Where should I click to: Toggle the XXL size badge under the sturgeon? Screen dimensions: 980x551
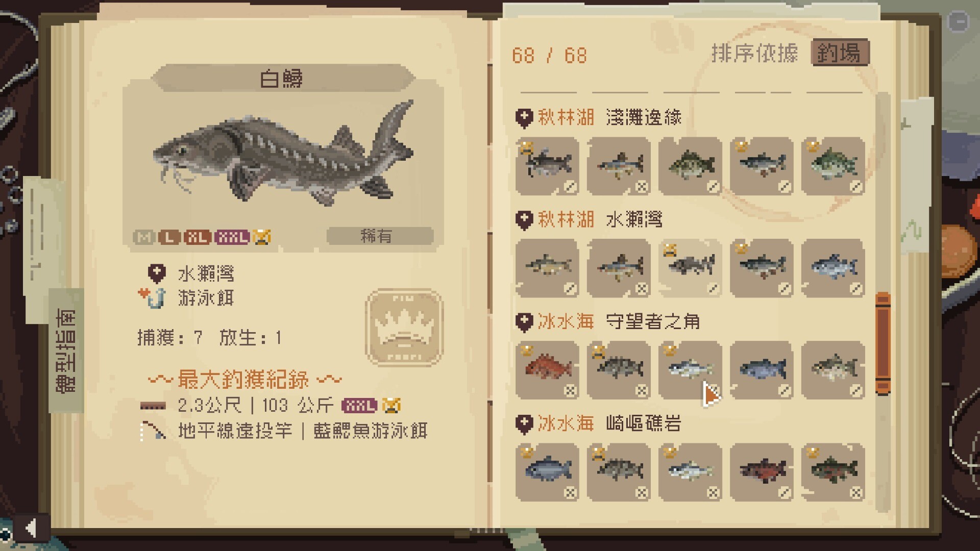232,237
